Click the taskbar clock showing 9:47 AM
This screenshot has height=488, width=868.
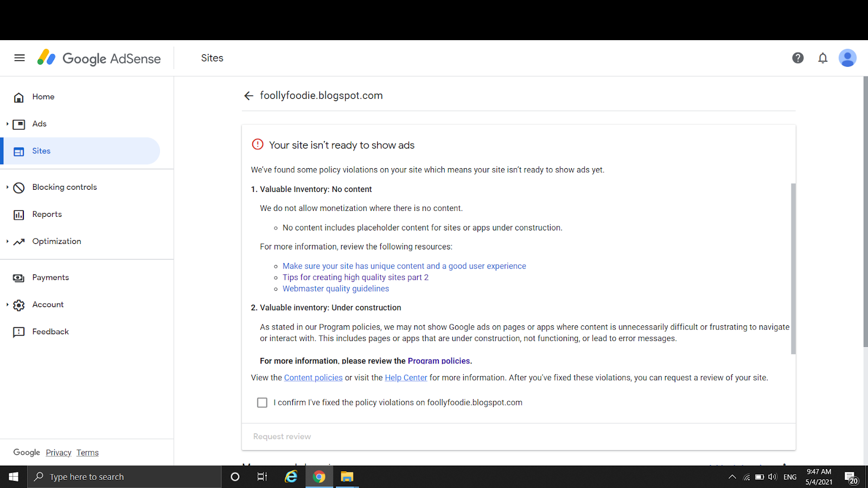[x=819, y=477]
